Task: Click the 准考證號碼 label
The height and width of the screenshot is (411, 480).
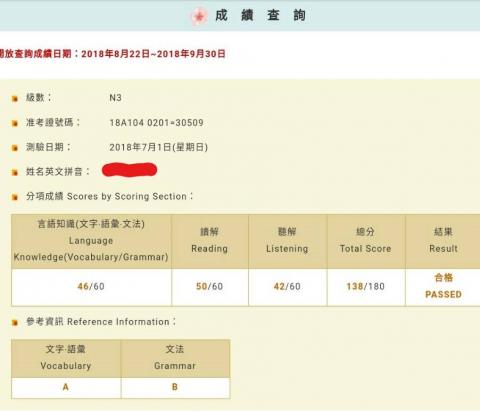Action: point(53,122)
